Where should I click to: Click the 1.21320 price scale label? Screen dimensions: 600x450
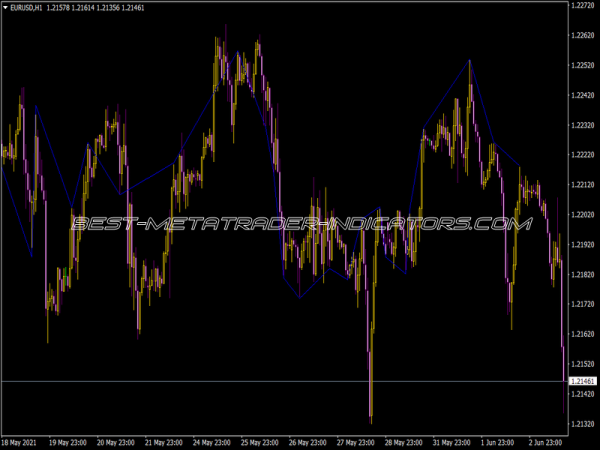[582, 424]
